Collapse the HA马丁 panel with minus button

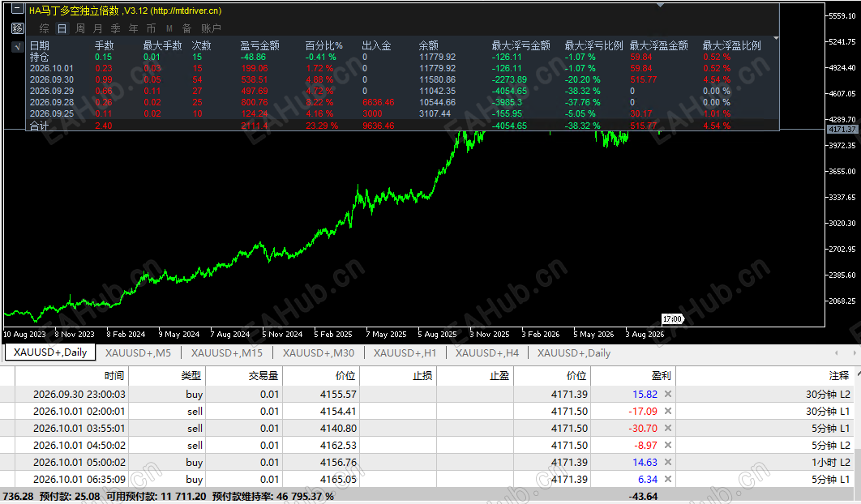coord(18,10)
